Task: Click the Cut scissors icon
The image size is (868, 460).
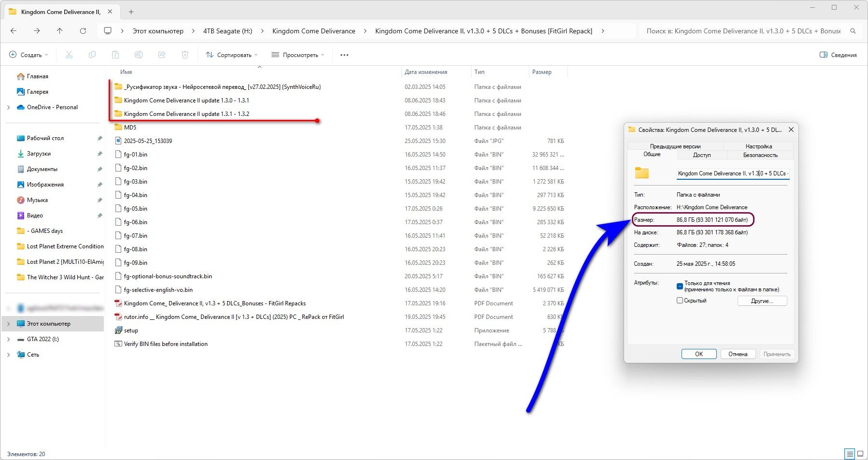Action: point(69,55)
